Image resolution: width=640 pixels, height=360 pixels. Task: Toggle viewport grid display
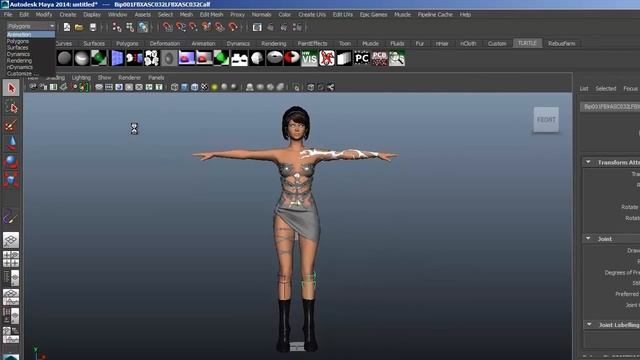coord(99,87)
